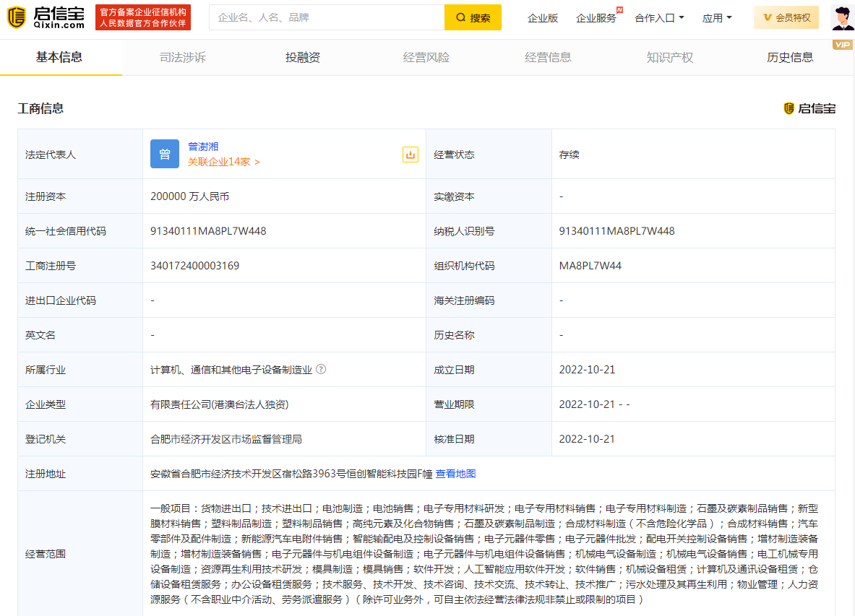This screenshot has height=616, width=855.
Task: Click organization code MA8PL7W44
Action: click(x=590, y=266)
